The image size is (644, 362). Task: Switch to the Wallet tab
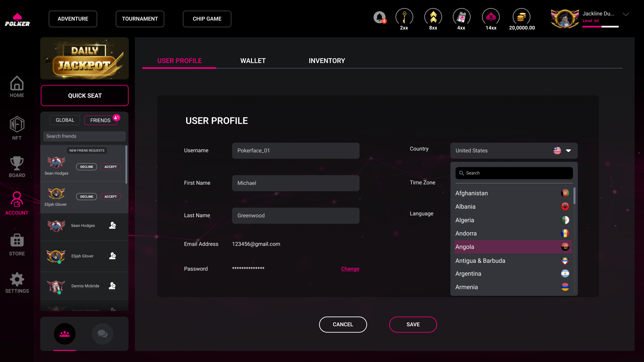click(253, 61)
